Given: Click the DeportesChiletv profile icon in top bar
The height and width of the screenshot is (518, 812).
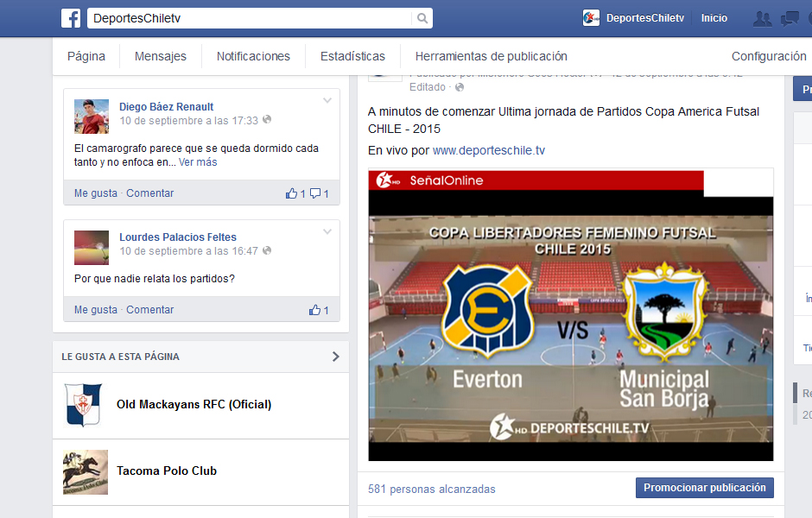Looking at the screenshot, I should (x=592, y=18).
